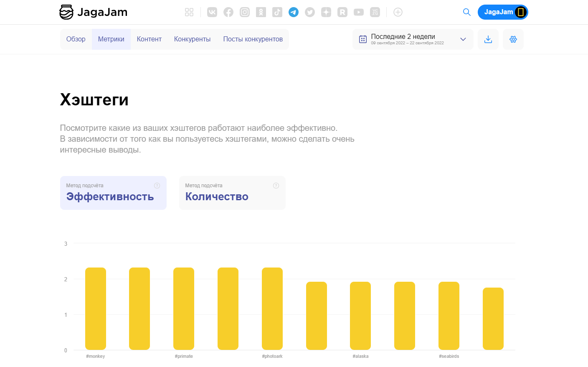Screen dimensions: 588x367
Task: Click the plus icon to add network
Action: pyautogui.click(x=398, y=12)
